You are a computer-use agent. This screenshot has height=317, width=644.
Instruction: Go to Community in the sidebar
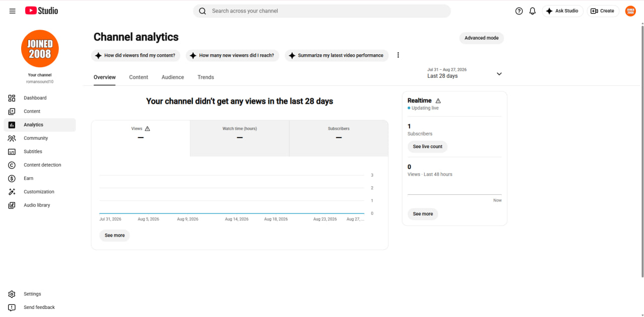tap(40, 138)
